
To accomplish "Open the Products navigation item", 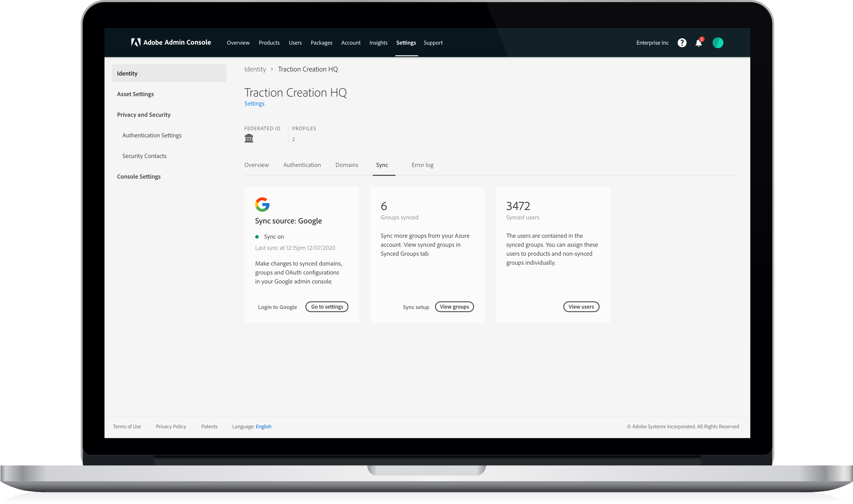I will (269, 43).
